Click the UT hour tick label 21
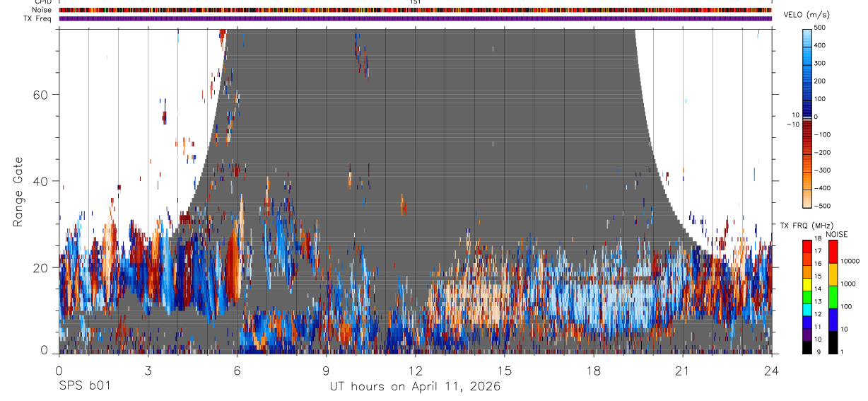The height and width of the screenshot is (401, 868). [x=683, y=370]
